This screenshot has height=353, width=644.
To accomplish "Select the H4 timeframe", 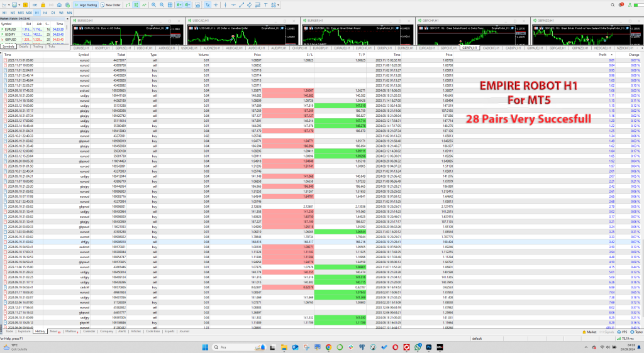I will pos(45,12).
